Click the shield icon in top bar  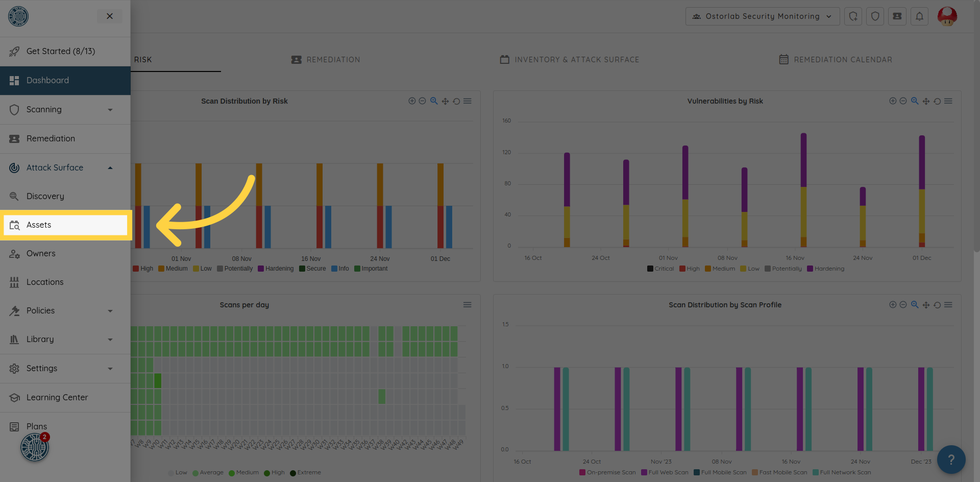coord(875,16)
